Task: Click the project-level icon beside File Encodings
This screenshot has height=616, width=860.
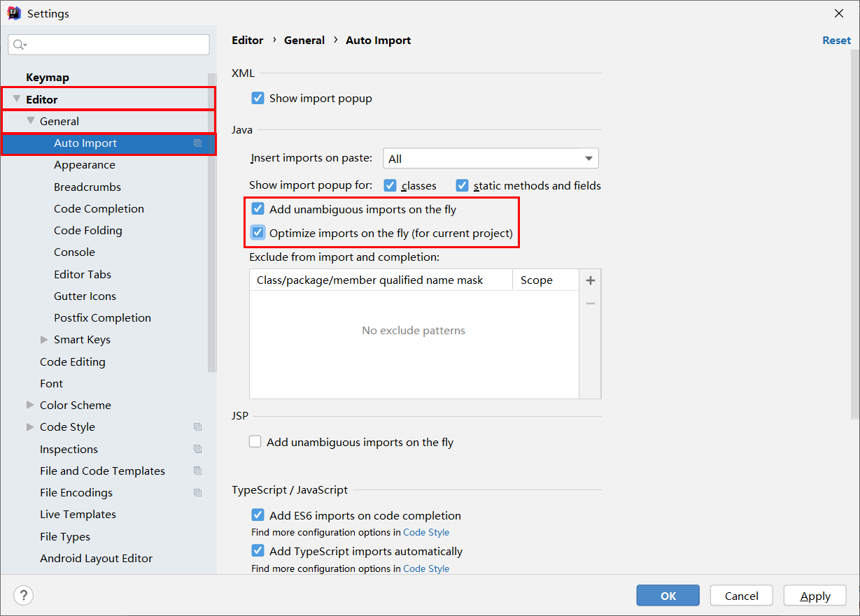Action: pos(198,492)
